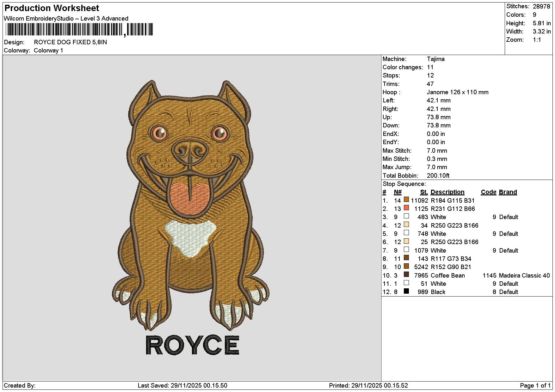This screenshot has width=555, height=392.
Task: Click the St. column header
Action: pos(424,192)
